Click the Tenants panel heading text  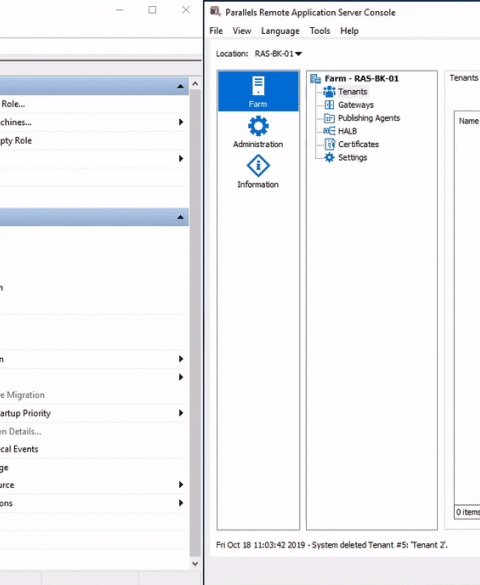pos(464,78)
